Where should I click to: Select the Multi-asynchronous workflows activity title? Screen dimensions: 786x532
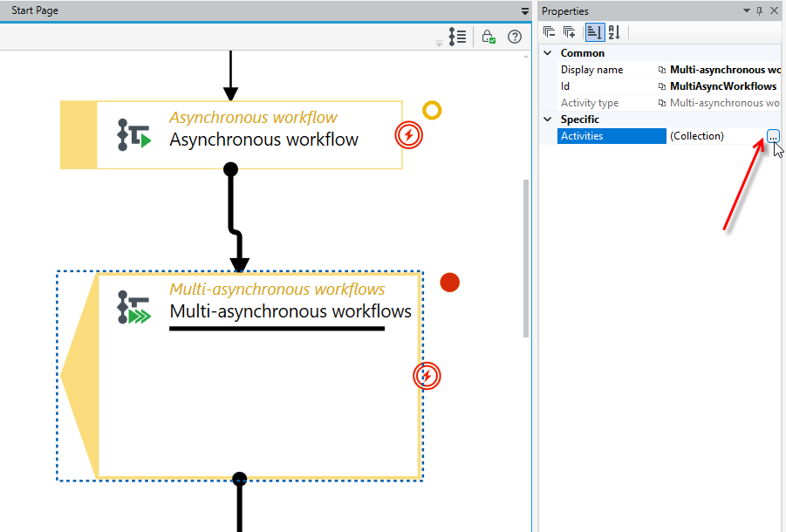pos(290,311)
